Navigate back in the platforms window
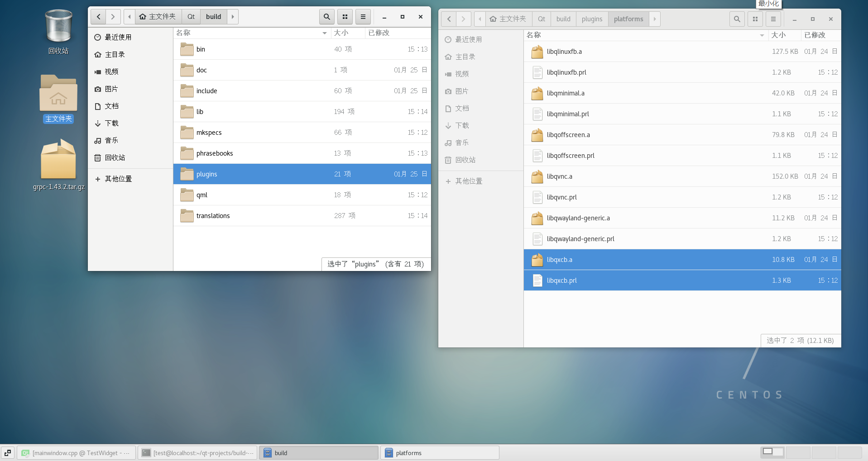The image size is (868, 461). click(449, 19)
